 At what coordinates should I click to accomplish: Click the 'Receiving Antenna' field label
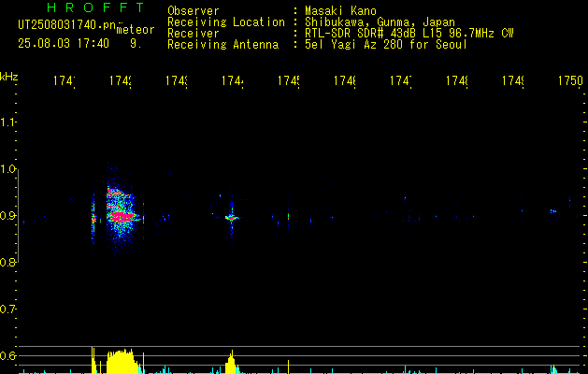223,45
